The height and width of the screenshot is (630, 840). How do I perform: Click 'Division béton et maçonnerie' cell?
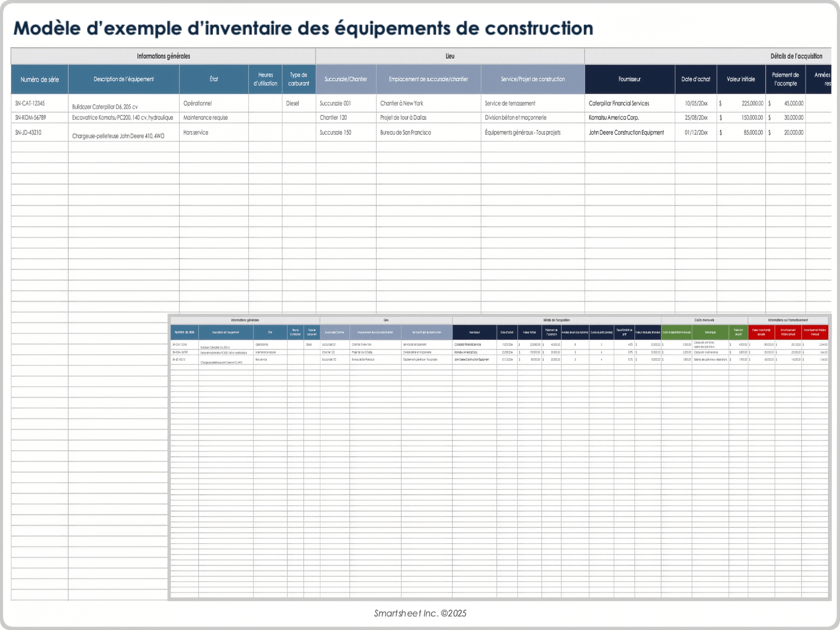533,118
